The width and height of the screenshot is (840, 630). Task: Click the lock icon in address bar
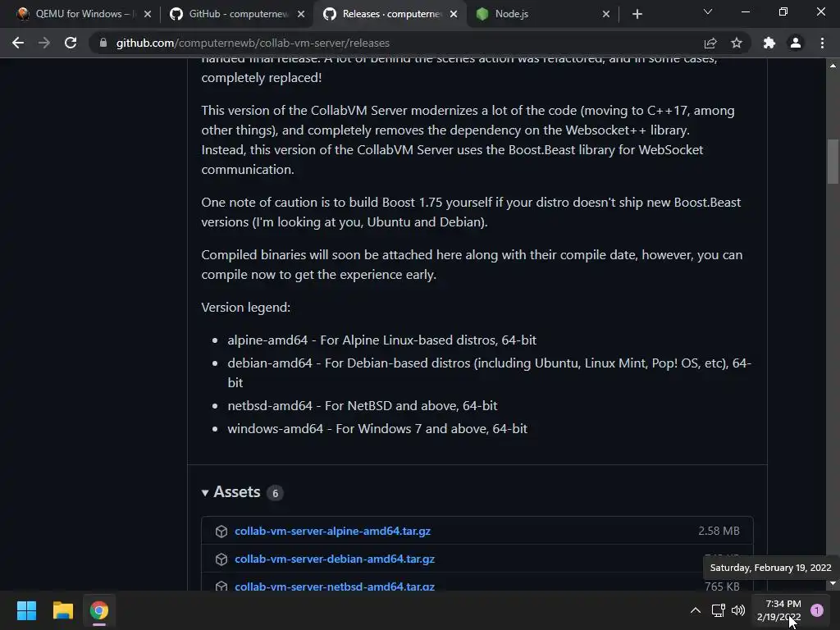tap(103, 43)
